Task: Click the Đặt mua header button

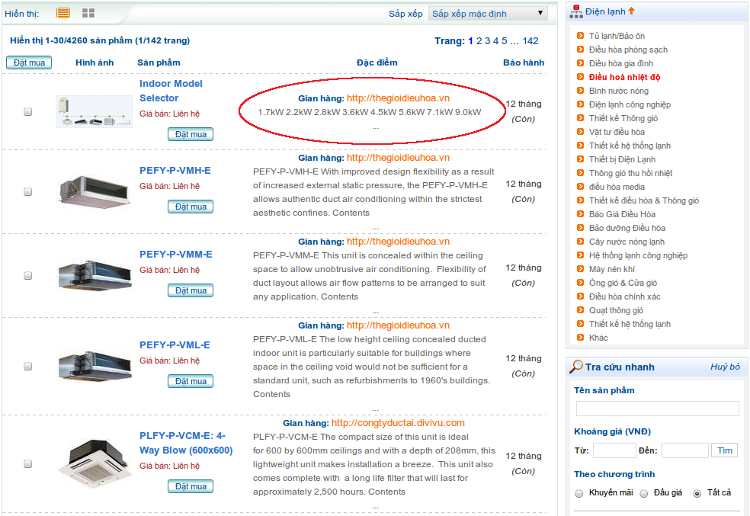Action: [x=29, y=63]
